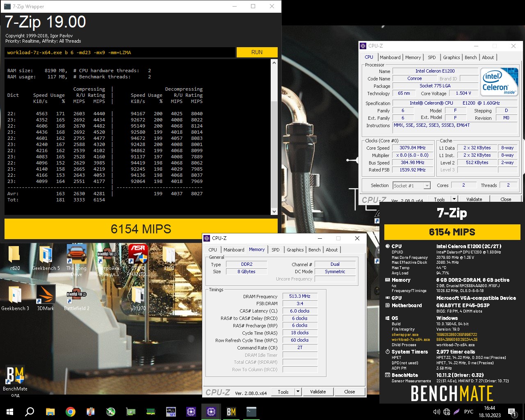Switch to CPU tab in CPU-Z Memory window
Image resolution: width=525 pixels, height=420 pixels.
point(213,250)
